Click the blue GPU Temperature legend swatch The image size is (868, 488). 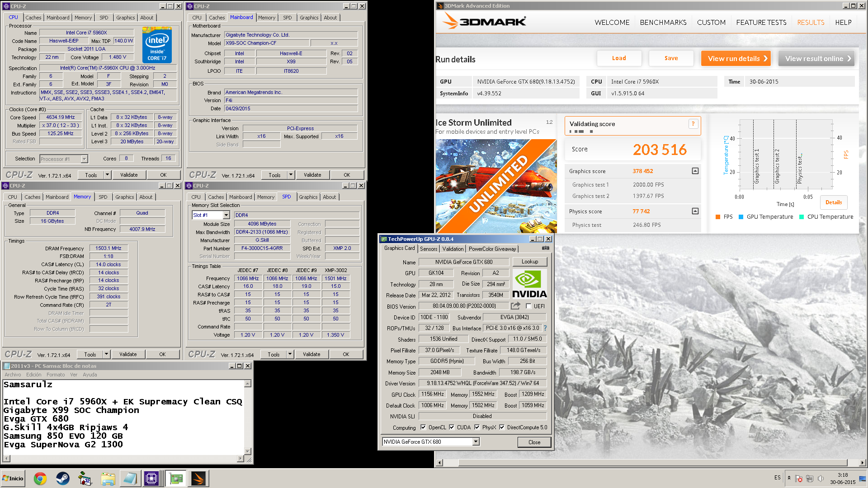click(741, 217)
